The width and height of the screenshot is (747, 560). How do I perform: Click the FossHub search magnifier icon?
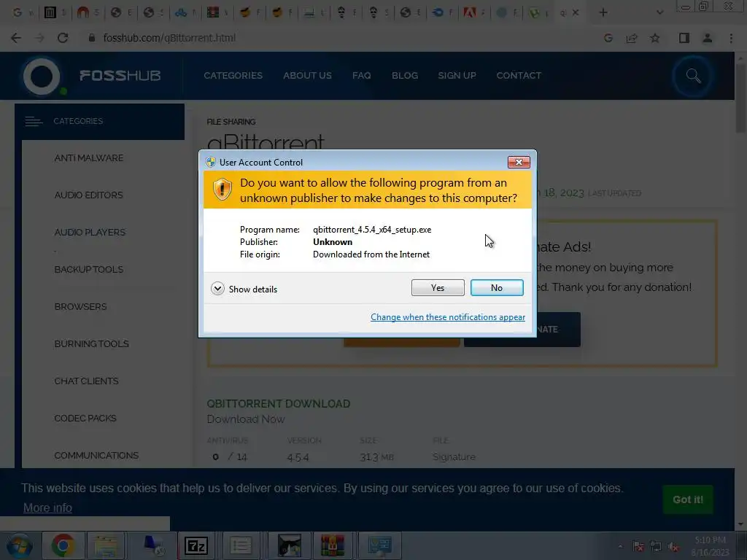point(693,76)
